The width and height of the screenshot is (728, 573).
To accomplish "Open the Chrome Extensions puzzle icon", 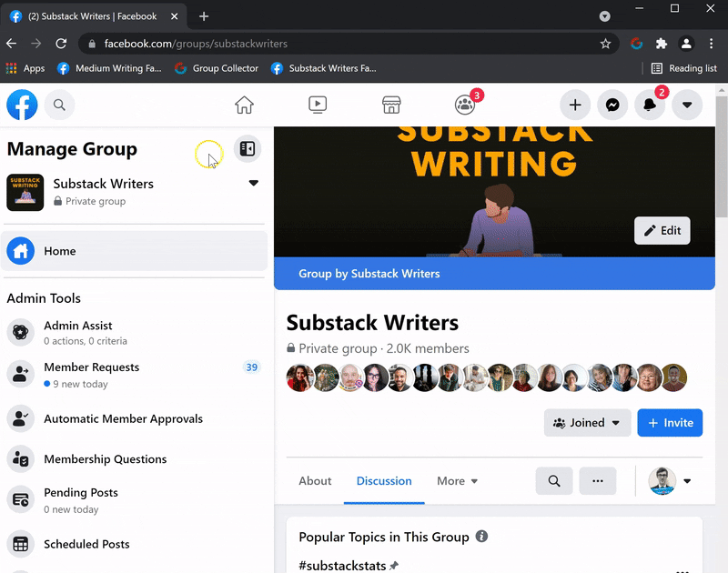I will [662, 44].
